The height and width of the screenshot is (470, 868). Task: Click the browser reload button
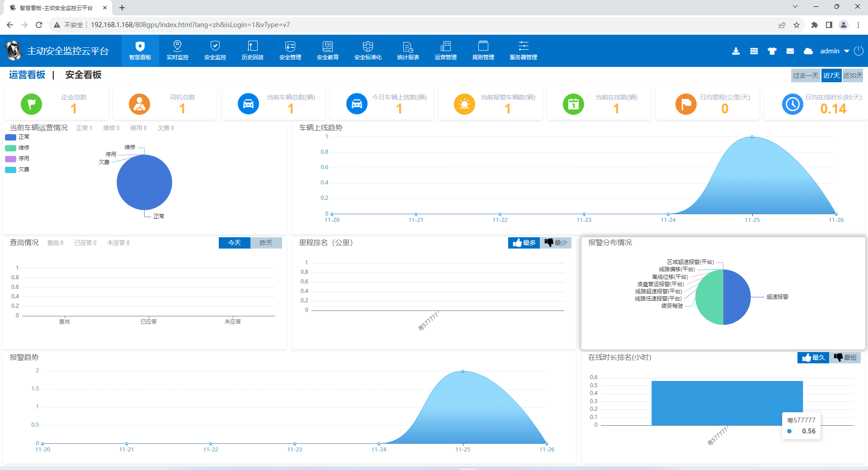coord(39,25)
